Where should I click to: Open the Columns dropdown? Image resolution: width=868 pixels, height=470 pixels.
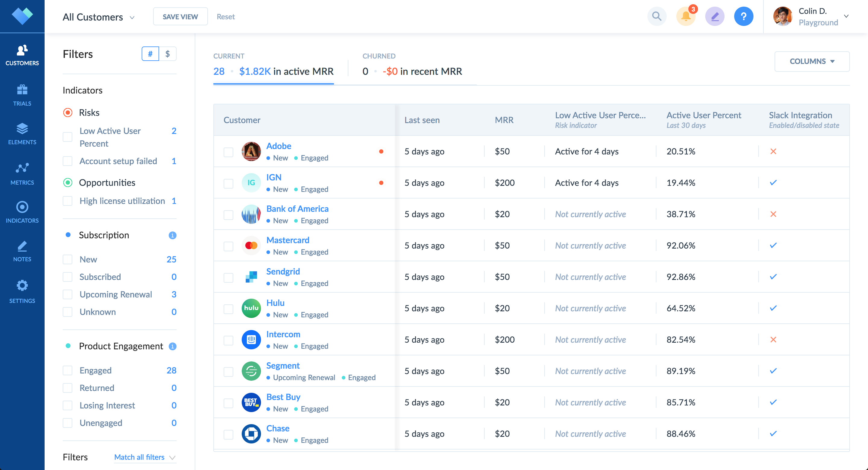click(x=811, y=61)
